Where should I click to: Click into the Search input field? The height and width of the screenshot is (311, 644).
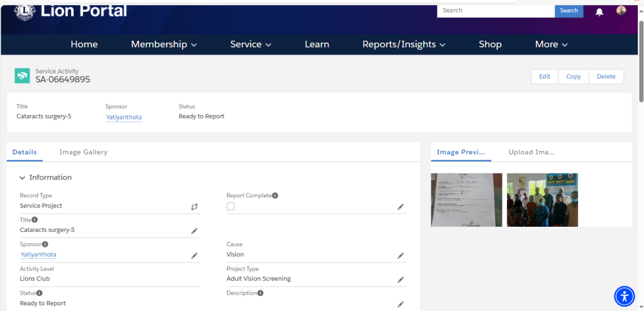[x=496, y=11]
